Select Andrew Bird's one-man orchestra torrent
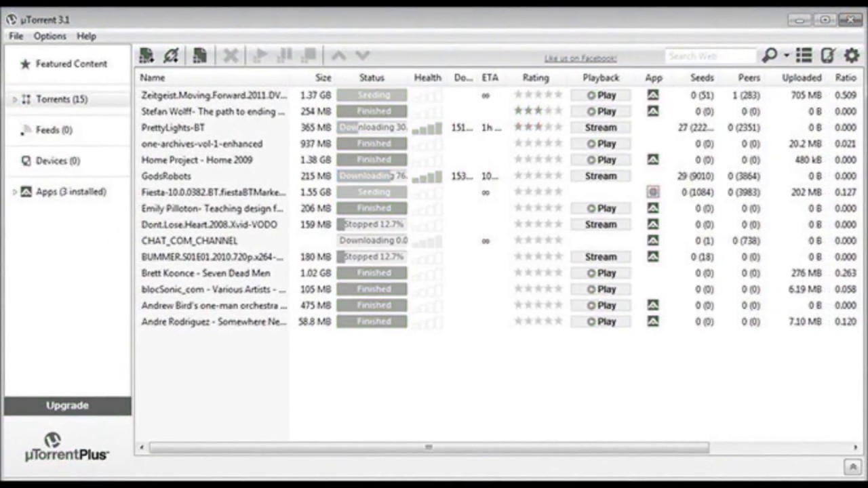The width and height of the screenshot is (868, 488). 214,306
